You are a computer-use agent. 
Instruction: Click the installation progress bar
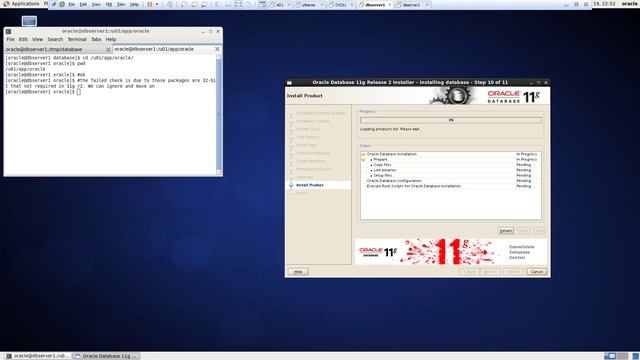click(x=451, y=120)
